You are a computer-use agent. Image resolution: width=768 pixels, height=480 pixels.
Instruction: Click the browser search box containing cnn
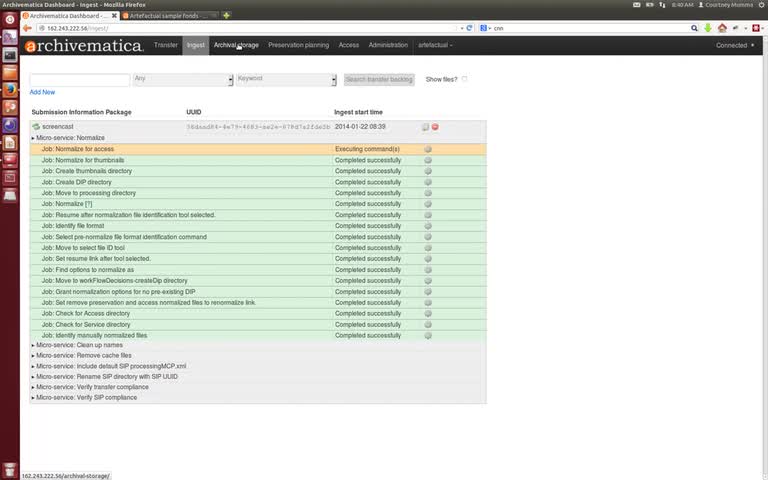[x=588, y=28]
